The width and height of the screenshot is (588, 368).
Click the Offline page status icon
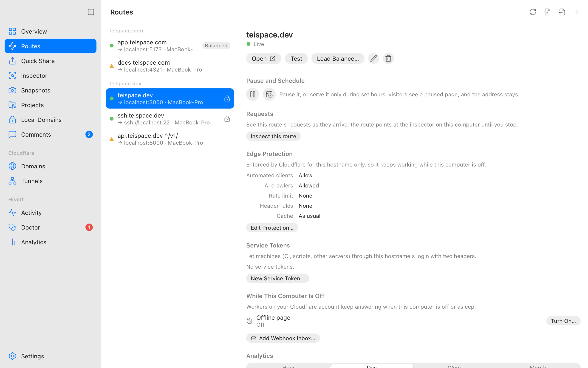coord(249,321)
